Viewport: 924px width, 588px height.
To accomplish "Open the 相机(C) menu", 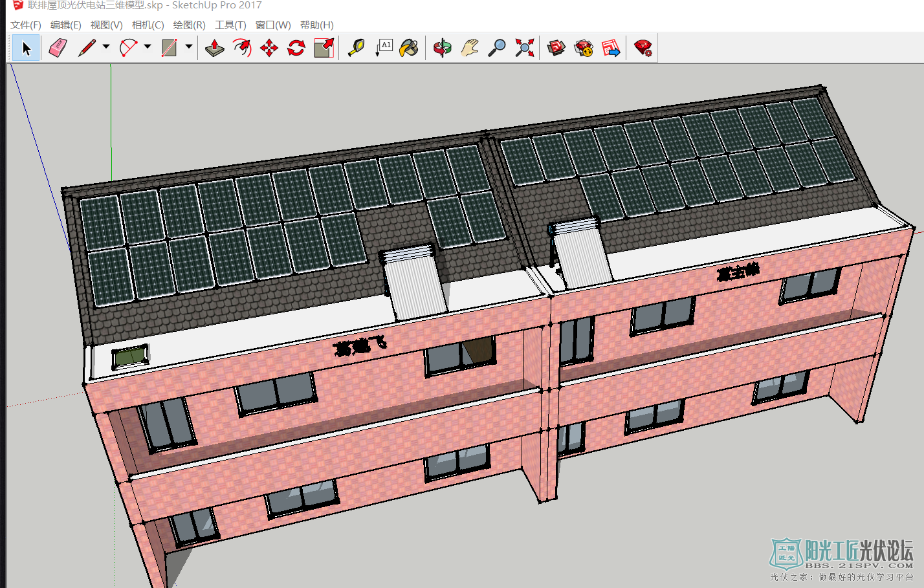I will tap(148, 25).
